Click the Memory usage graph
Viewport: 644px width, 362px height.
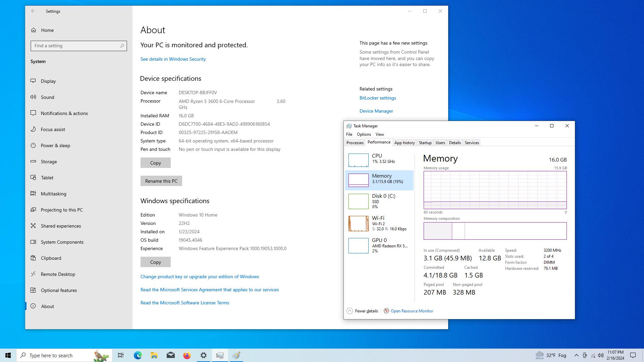tap(495, 190)
